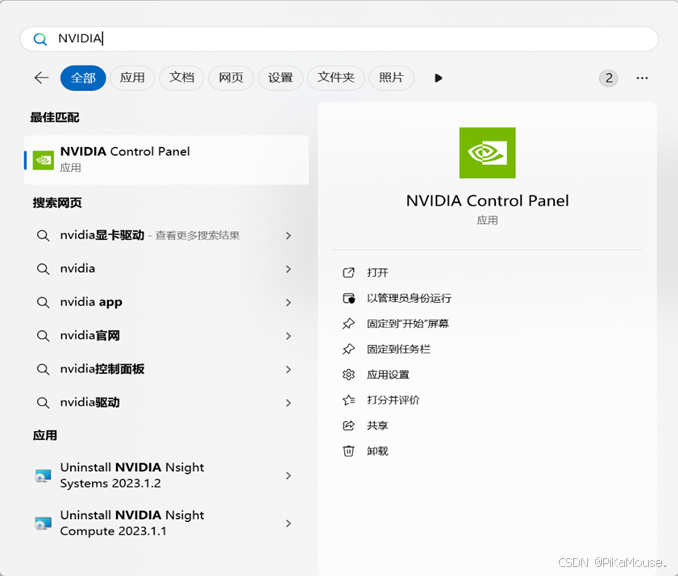
Task: Switch to the 文档 filter tab
Action: point(182,78)
